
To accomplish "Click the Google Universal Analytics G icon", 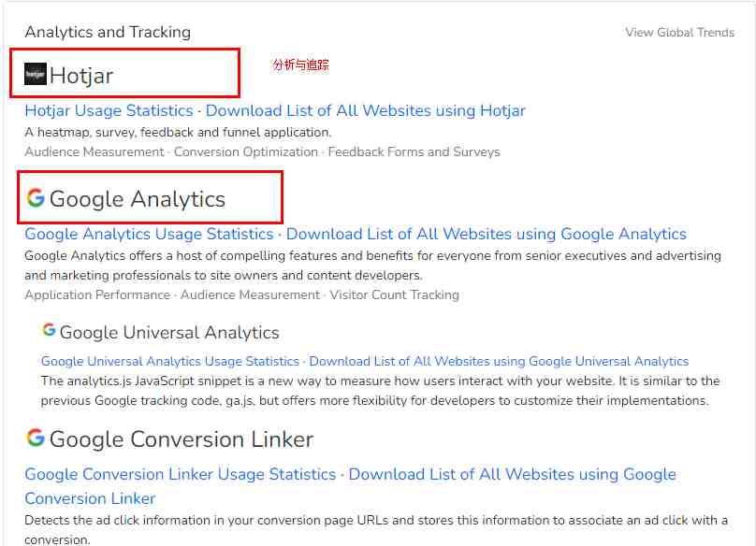I will [49, 330].
